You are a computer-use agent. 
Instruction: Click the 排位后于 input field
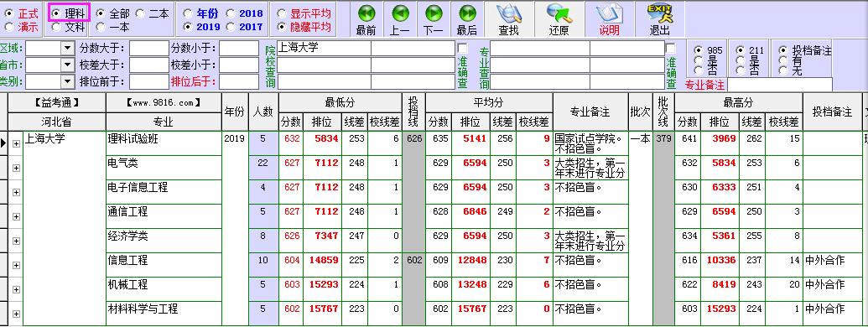point(238,82)
